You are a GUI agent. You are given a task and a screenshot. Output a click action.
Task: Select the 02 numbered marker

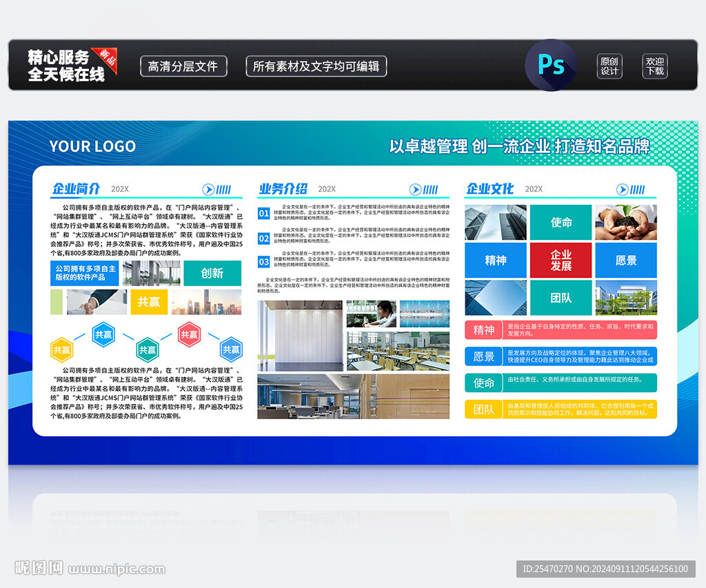[264, 239]
